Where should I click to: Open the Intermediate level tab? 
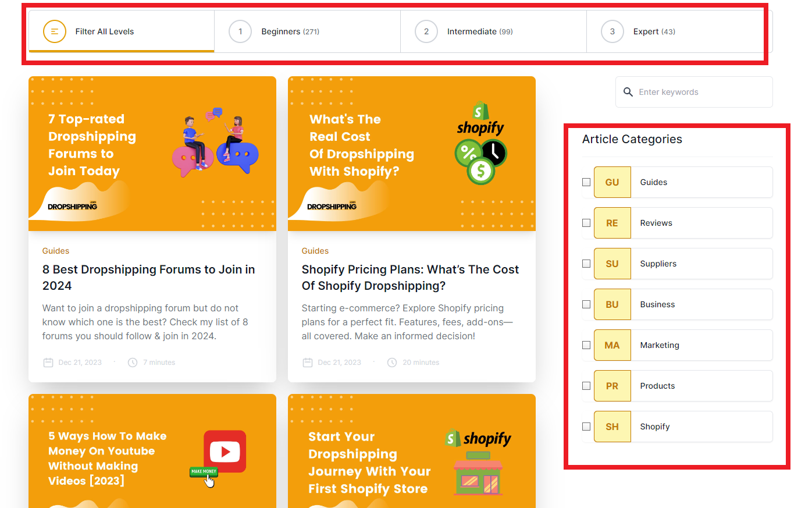(494, 31)
